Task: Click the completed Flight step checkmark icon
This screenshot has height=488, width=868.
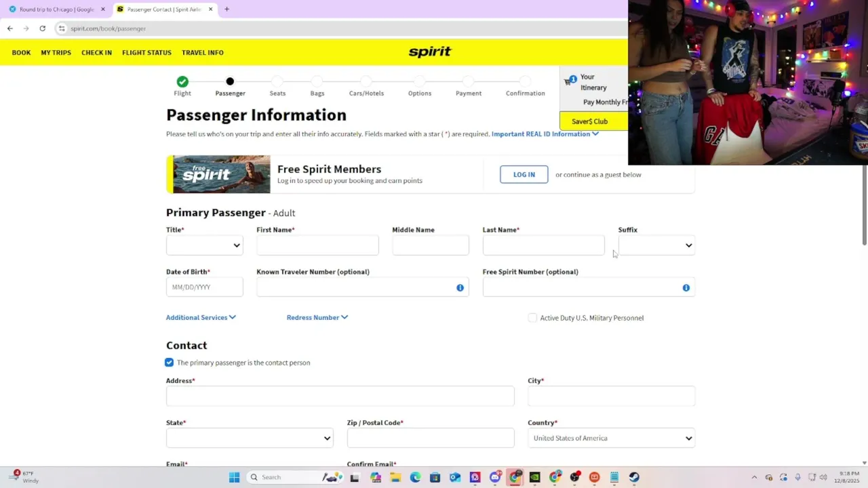Action: pyautogui.click(x=182, y=81)
